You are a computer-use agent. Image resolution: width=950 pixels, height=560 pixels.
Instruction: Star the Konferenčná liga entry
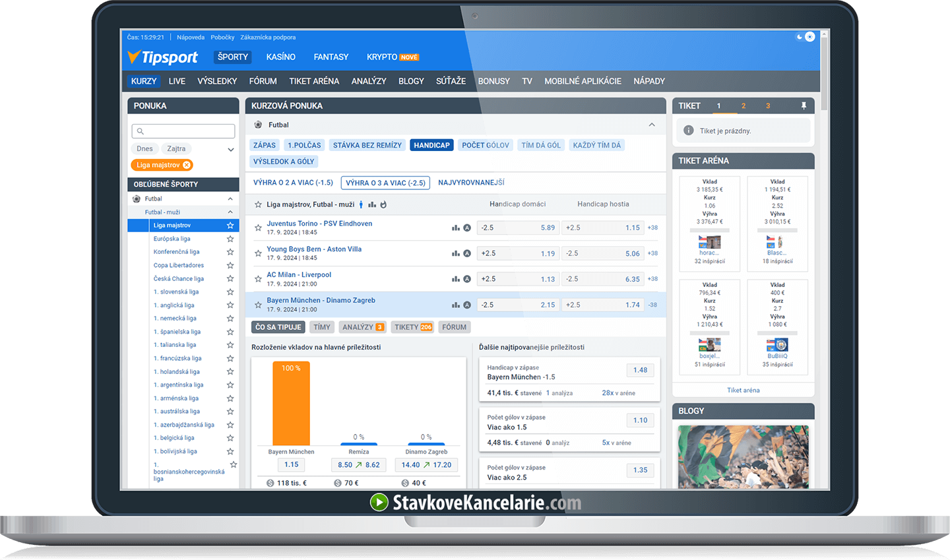click(x=230, y=252)
